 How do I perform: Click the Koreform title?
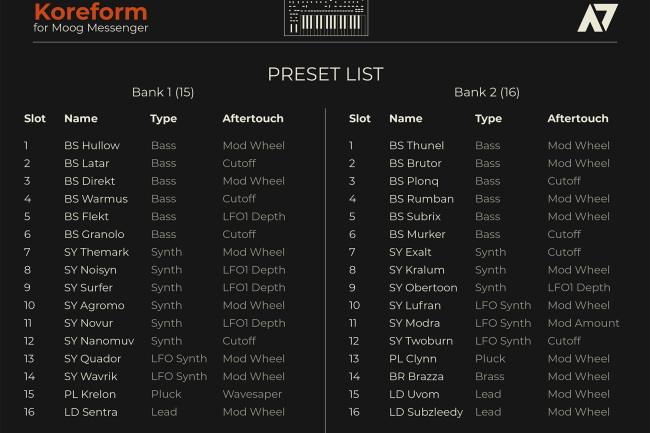90,12
